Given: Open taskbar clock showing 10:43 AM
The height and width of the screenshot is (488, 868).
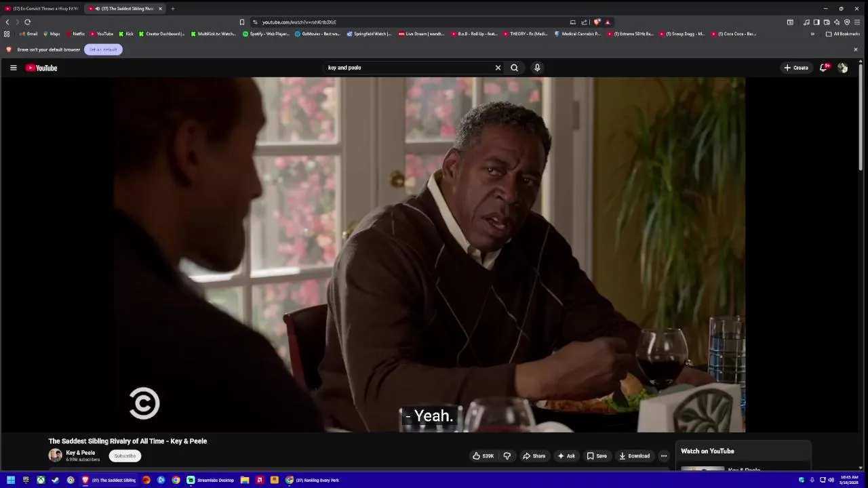Looking at the screenshot, I should click(849, 480).
